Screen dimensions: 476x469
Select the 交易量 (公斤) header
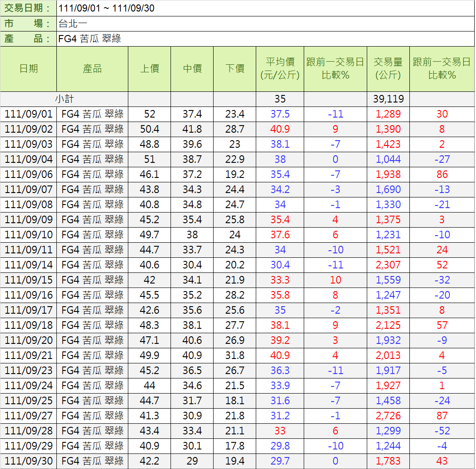click(388, 69)
